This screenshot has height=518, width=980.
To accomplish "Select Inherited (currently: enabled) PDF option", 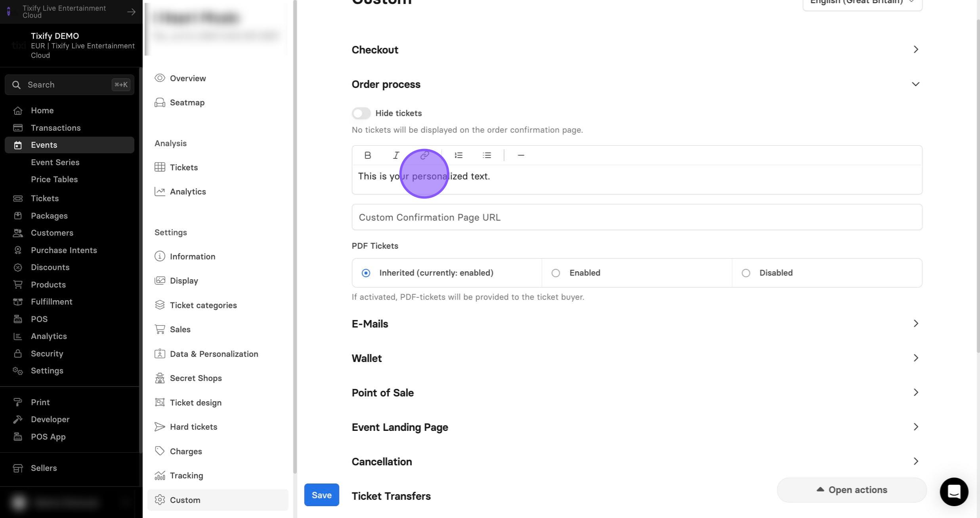I will (447, 273).
